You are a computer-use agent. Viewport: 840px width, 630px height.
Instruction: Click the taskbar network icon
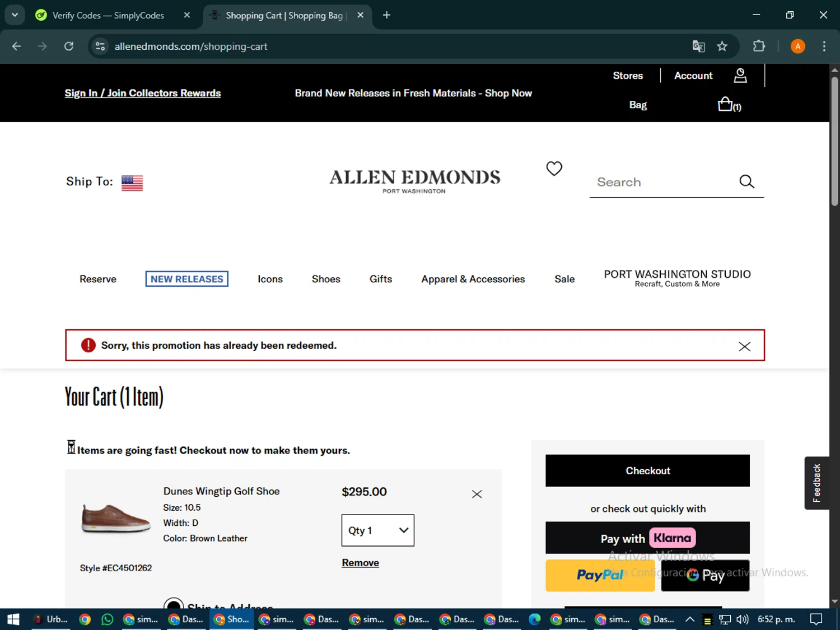click(725, 619)
